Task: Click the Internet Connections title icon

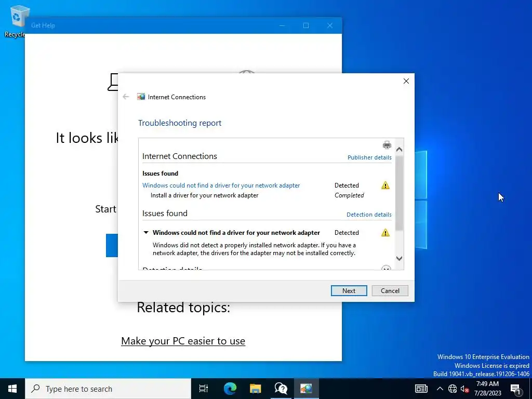Action: [x=141, y=97]
